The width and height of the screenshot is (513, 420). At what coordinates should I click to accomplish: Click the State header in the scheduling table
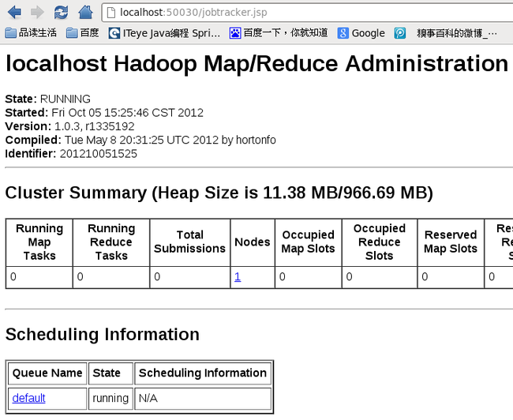click(110, 373)
